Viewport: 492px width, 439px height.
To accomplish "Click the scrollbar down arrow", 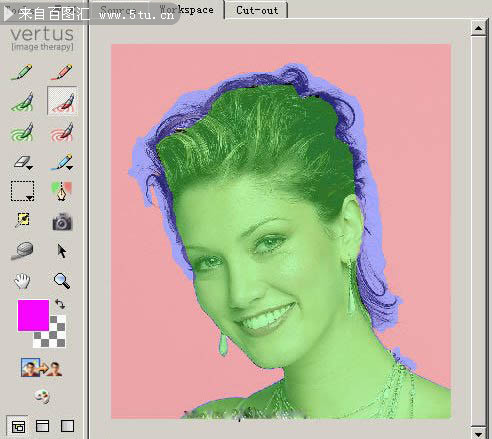I will pos(478,434).
